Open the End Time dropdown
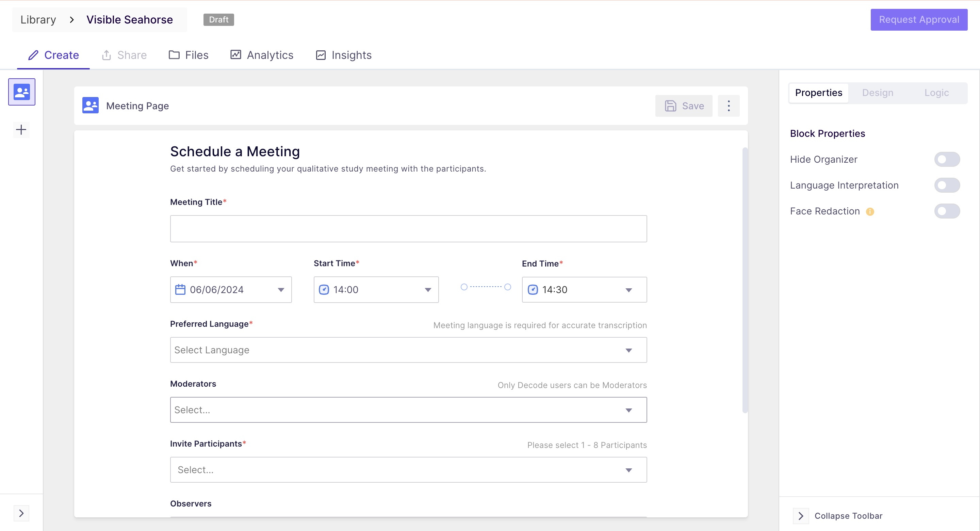Viewport: 980px width, 531px height. [584, 290]
